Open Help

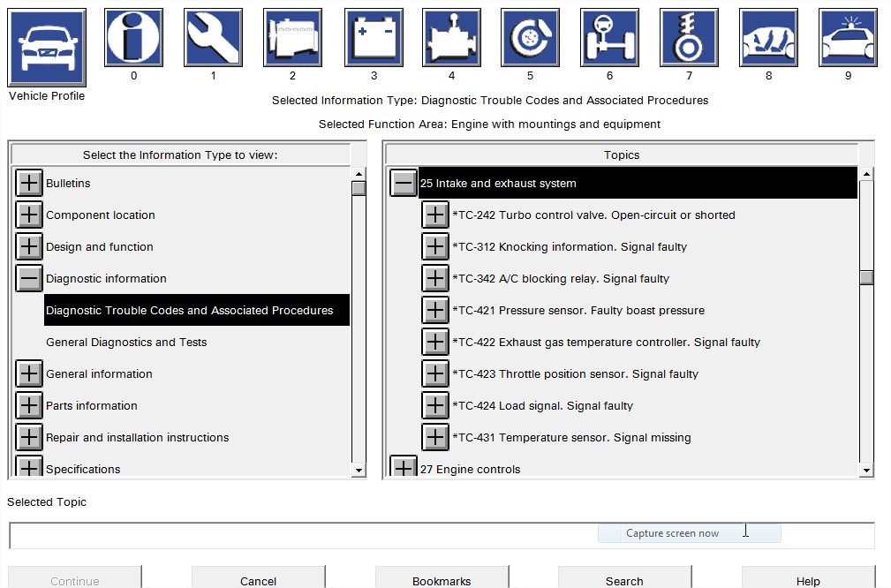click(808, 577)
